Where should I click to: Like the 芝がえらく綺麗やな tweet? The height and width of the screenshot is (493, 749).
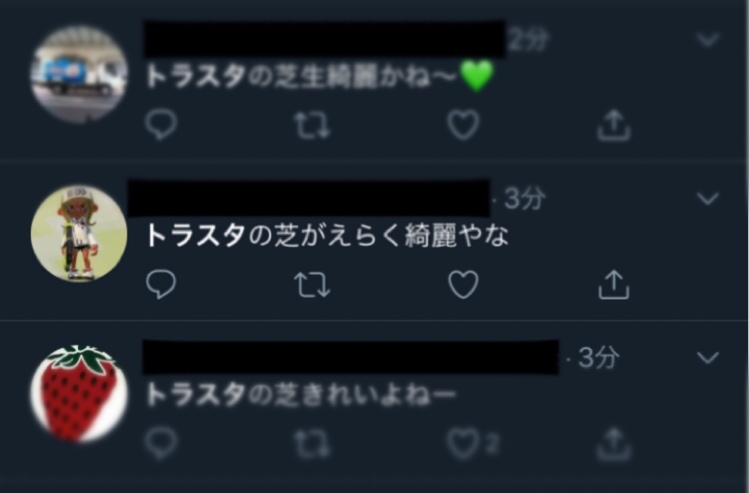(463, 284)
